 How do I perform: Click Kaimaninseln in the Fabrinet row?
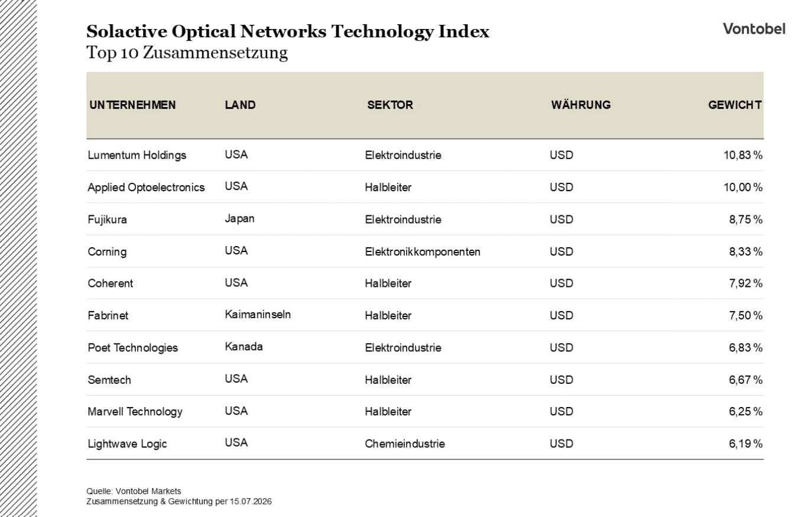click(x=258, y=314)
